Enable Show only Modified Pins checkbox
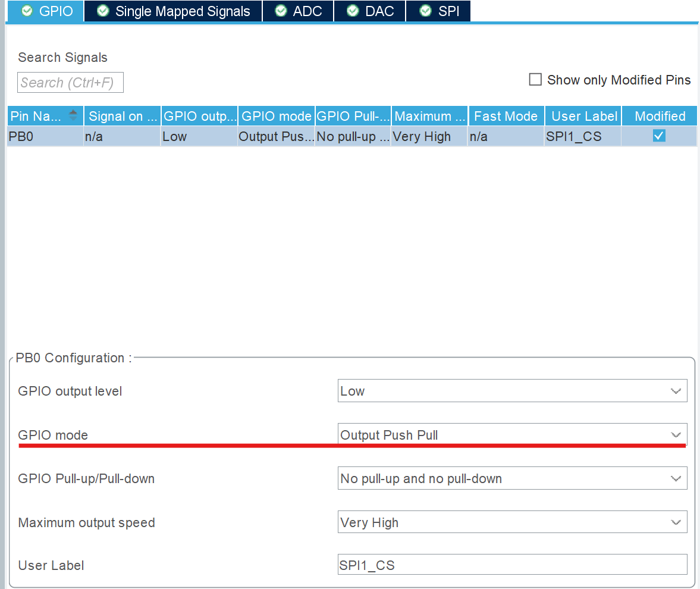Screen dimensions: 700x589 [x=535, y=80]
